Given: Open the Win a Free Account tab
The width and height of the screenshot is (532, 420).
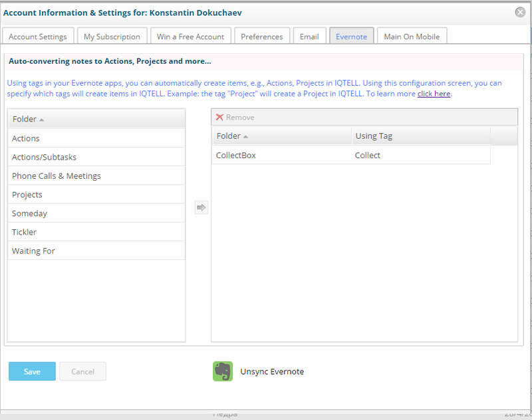Looking at the screenshot, I should point(190,37).
